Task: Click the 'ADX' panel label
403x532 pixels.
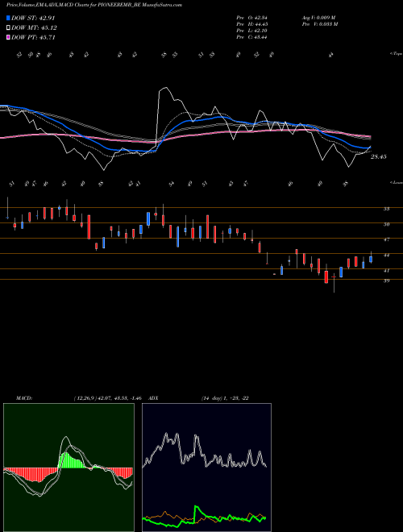Action: [x=153, y=398]
